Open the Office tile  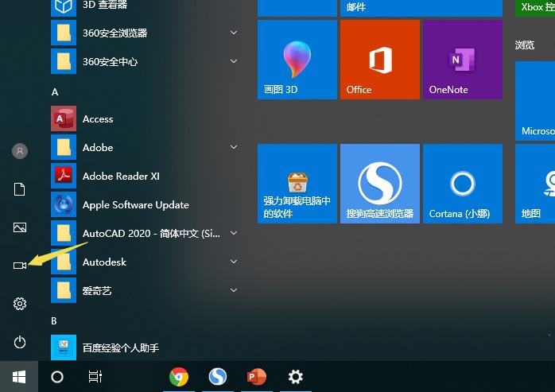(380, 60)
